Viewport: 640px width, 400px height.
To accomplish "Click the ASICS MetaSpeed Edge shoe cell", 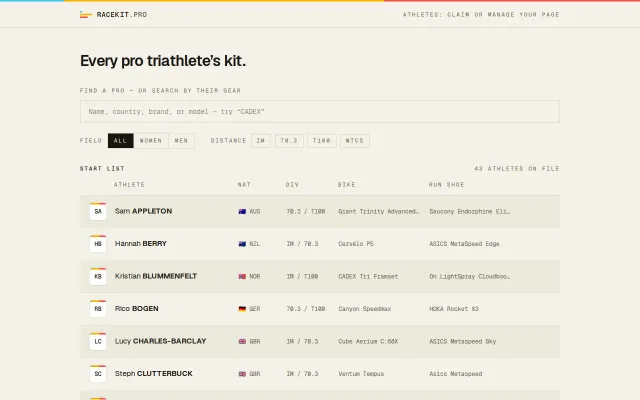I will click(464, 244).
